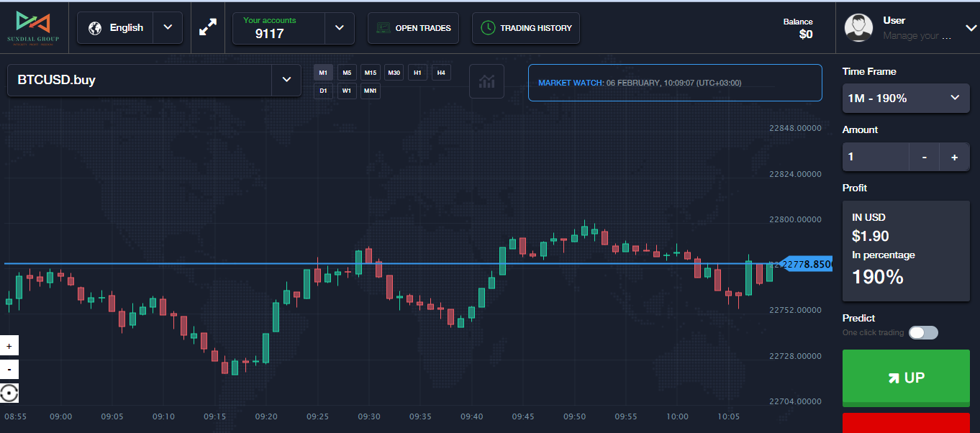Click the globe language icon

tap(94, 28)
